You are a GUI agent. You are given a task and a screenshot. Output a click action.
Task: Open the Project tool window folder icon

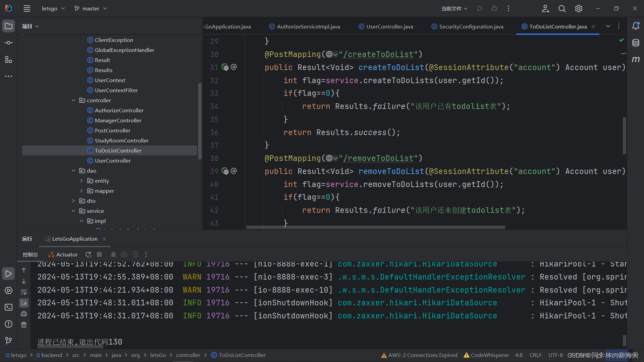8,26
